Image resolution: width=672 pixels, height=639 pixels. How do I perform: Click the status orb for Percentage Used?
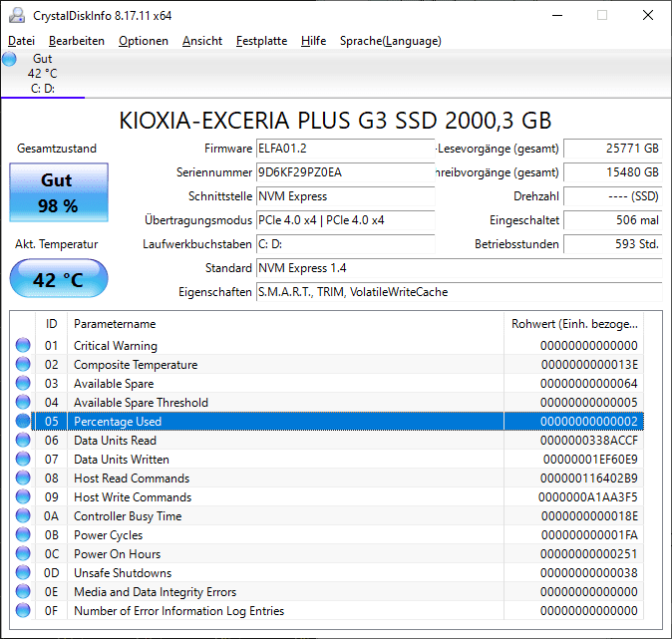pos(23,421)
